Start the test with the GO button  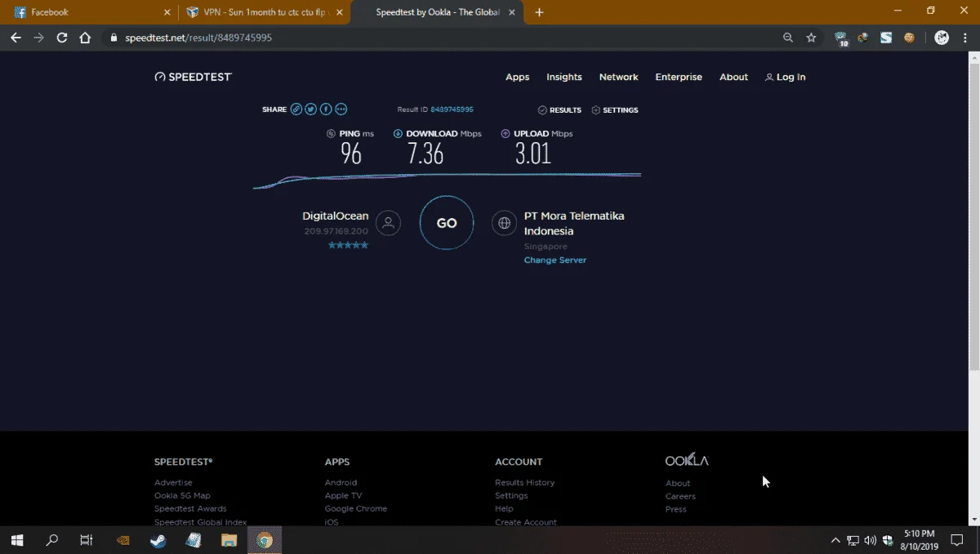pos(447,222)
